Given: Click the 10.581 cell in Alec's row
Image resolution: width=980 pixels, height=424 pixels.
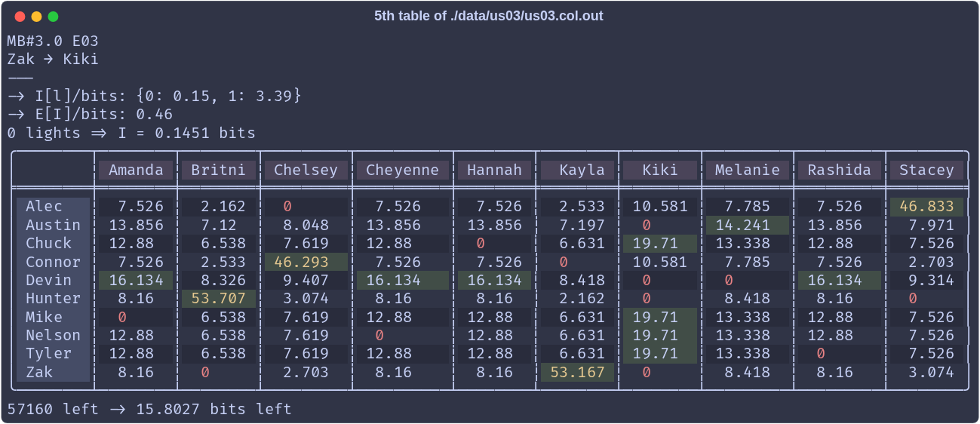Looking at the screenshot, I should coord(661,207).
